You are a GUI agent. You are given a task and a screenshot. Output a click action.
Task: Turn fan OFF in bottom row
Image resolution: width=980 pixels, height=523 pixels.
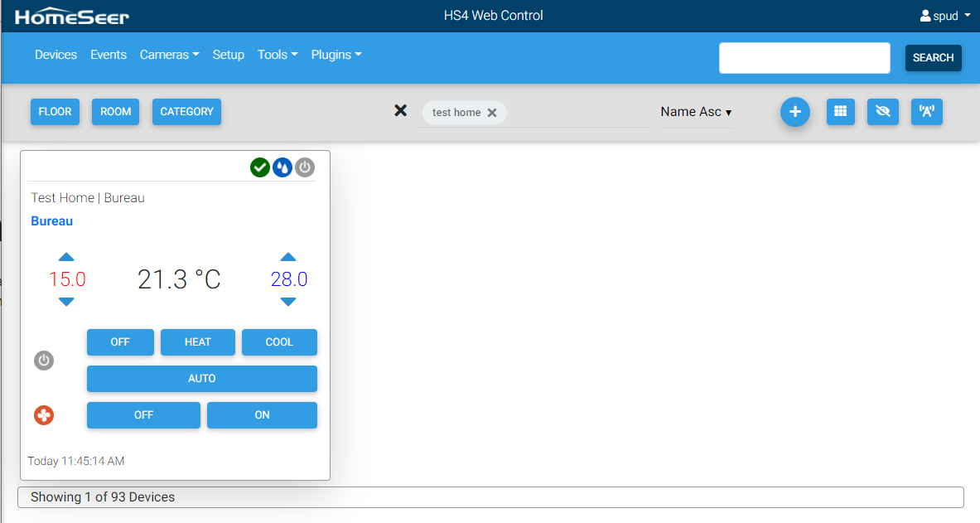143,415
